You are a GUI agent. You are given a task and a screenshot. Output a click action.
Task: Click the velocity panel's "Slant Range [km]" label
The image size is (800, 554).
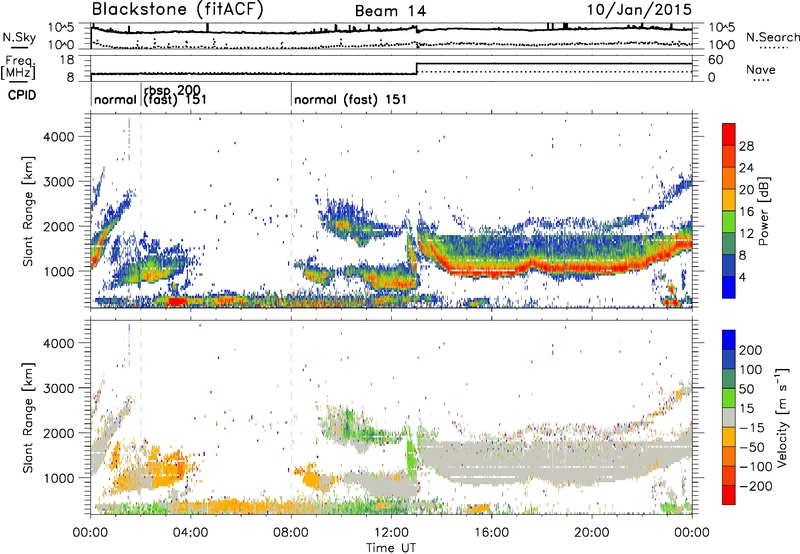point(28,417)
